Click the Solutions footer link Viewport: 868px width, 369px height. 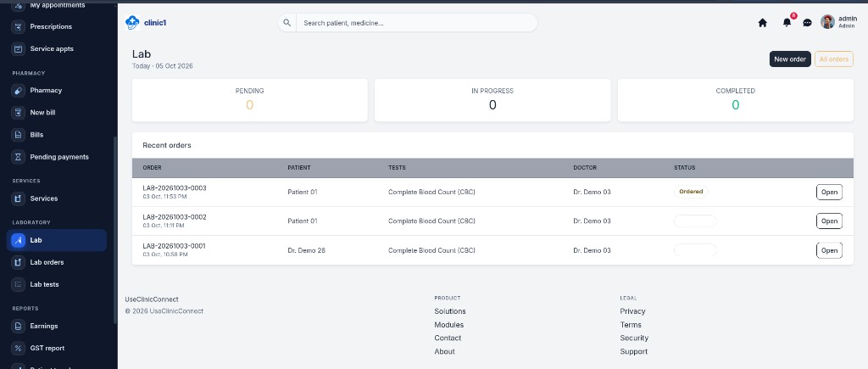click(x=450, y=311)
